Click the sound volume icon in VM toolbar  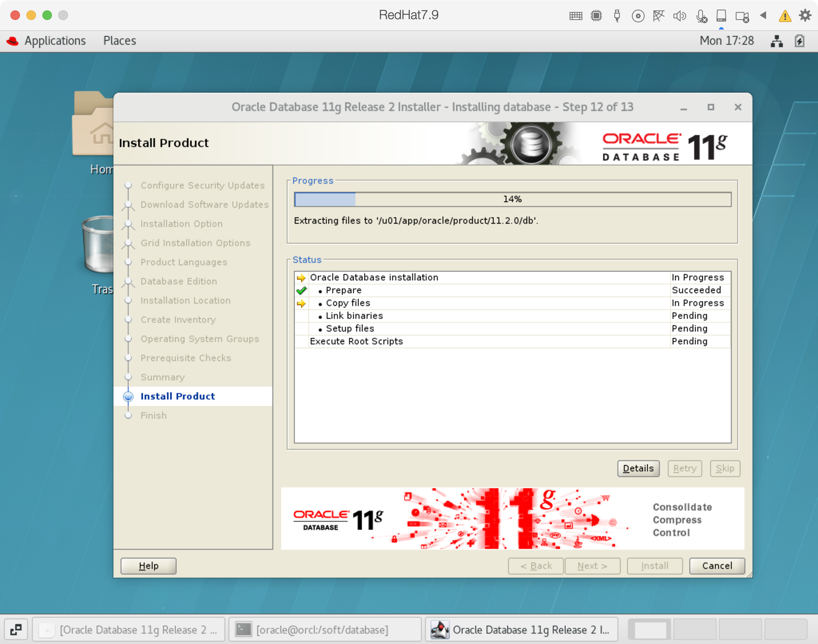[679, 16]
